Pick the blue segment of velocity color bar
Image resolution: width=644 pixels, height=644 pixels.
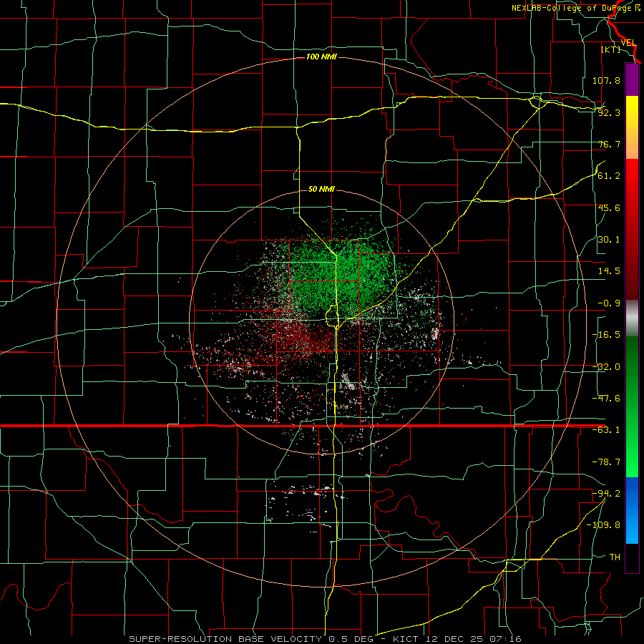[632, 510]
